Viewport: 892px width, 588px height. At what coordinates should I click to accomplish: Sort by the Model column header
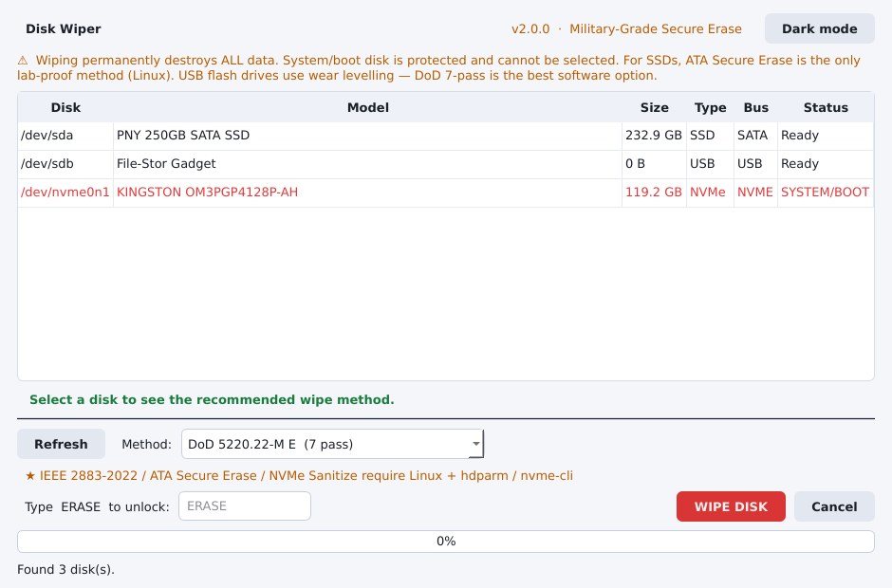pyautogui.click(x=368, y=107)
